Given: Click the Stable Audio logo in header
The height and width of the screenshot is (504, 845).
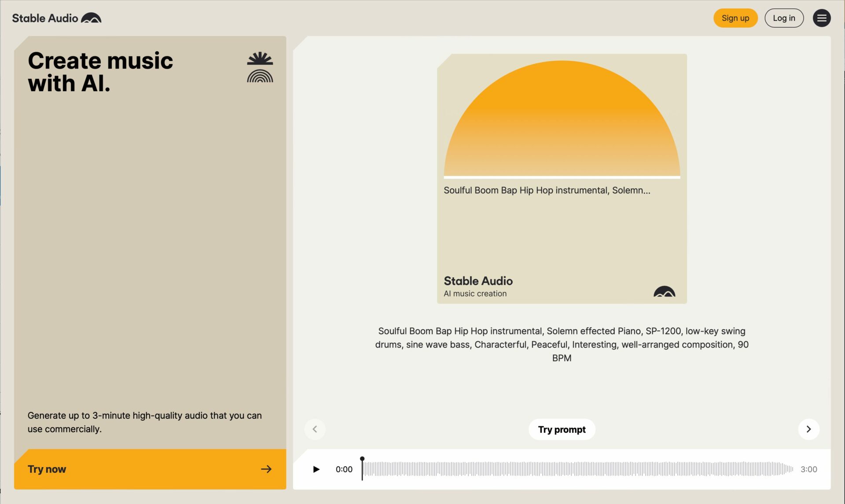Looking at the screenshot, I should point(57,18).
